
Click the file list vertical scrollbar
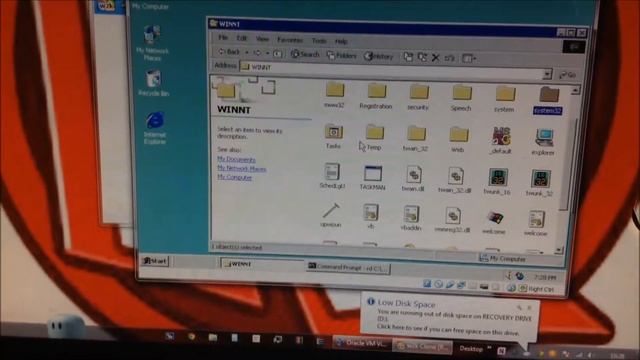click(568, 163)
